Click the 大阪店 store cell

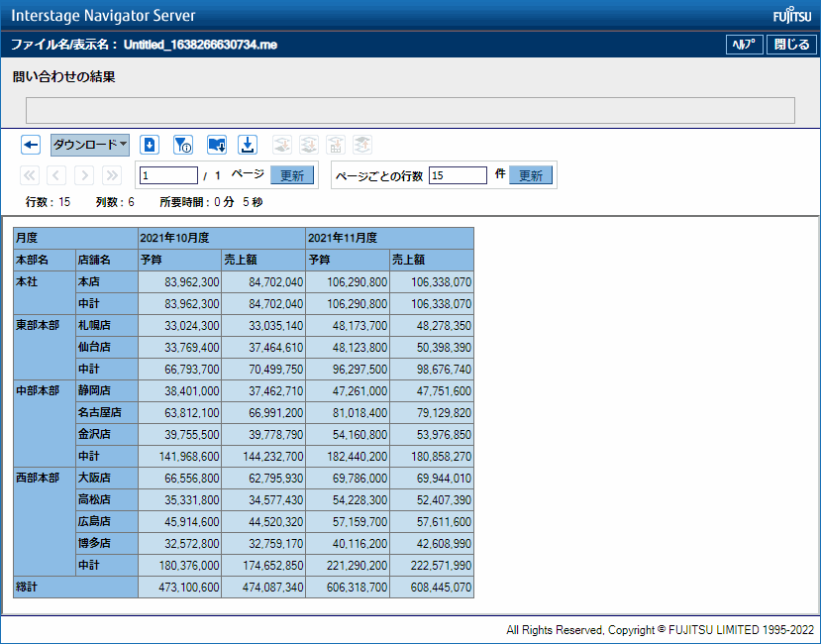107,478
